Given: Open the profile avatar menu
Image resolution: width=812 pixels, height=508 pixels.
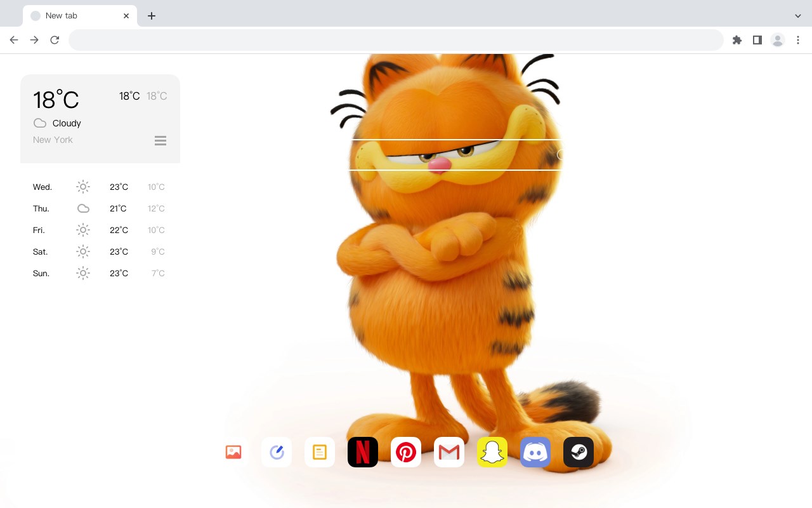Looking at the screenshot, I should (778, 40).
